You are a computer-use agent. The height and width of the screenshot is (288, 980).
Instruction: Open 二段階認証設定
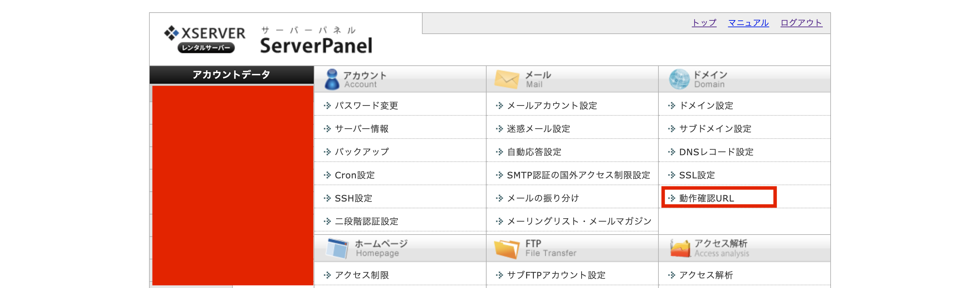coord(366,221)
